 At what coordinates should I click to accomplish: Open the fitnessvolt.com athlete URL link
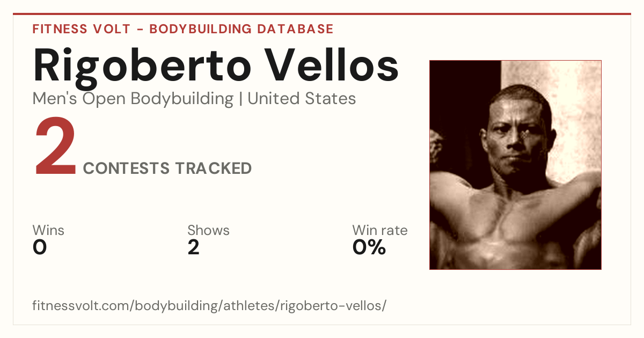point(209,306)
